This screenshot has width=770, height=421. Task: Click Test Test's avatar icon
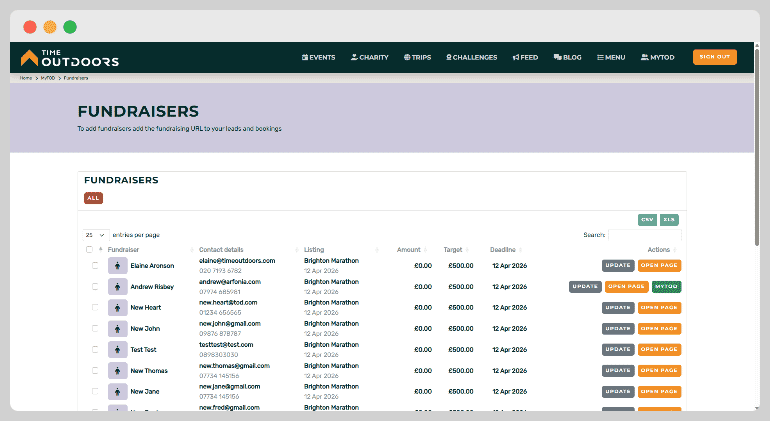117,350
